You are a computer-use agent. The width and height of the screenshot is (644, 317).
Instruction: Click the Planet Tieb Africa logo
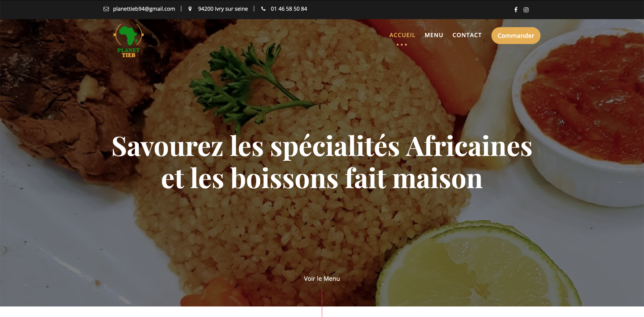(129, 41)
